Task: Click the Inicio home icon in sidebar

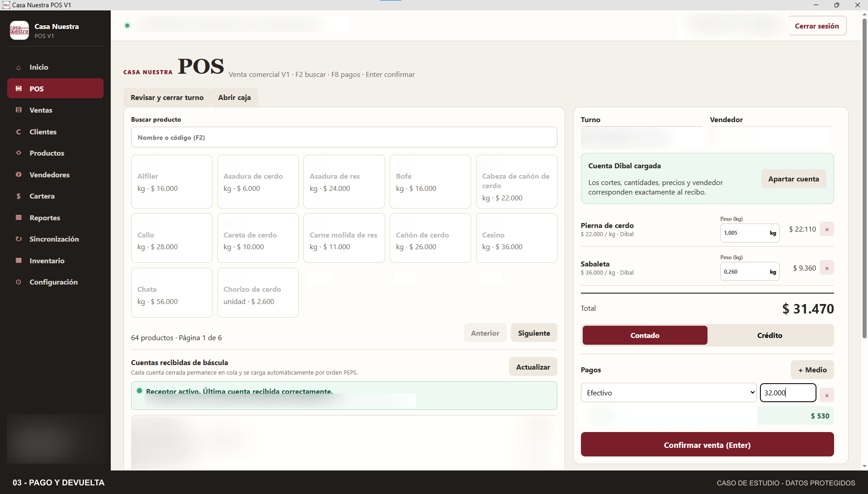Action: (x=19, y=67)
